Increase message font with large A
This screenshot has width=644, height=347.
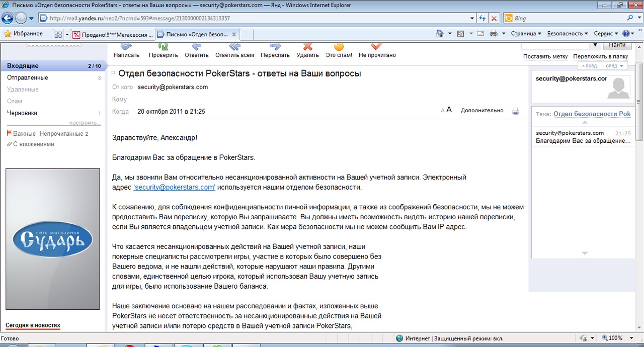[x=449, y=110]
